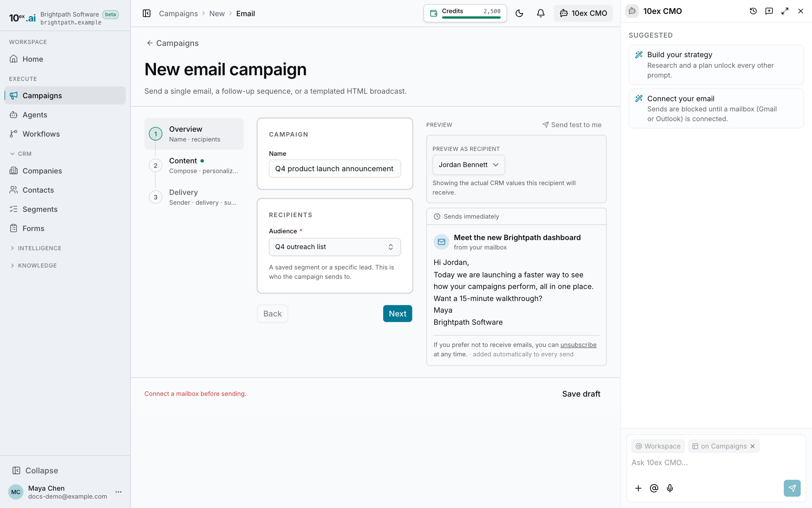The image size is (812, 508).
Task: Open Segments in sidebar
Action: click(x=65, y=209)
